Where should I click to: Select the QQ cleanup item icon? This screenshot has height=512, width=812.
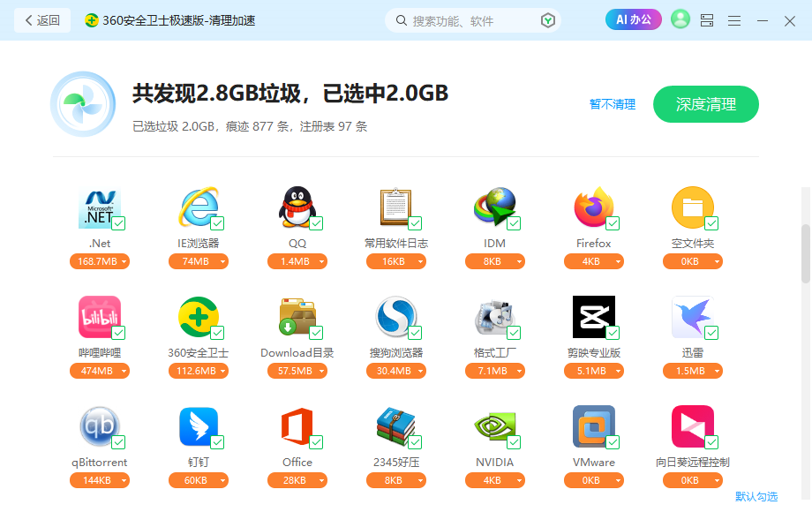pyautogui.click(x=297, y=207)
